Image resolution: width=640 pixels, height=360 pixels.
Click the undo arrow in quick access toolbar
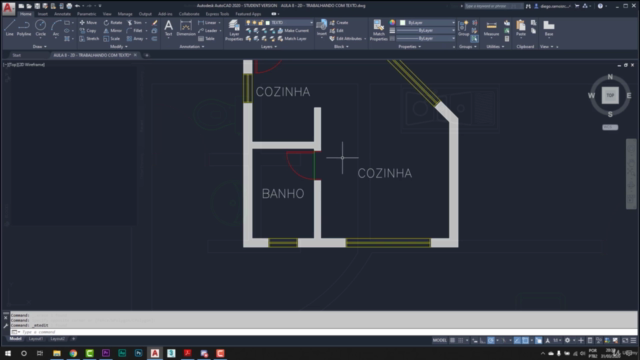[x=77, y=6]
